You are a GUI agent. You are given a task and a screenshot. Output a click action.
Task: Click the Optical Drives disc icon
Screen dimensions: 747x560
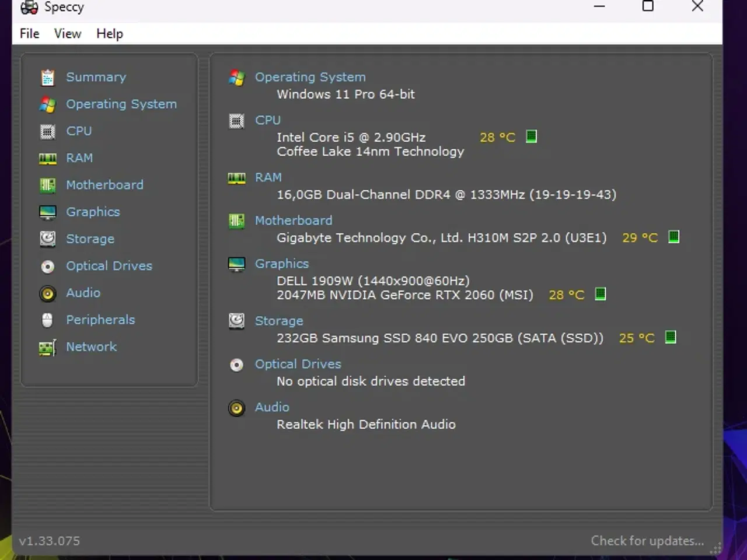47,265
